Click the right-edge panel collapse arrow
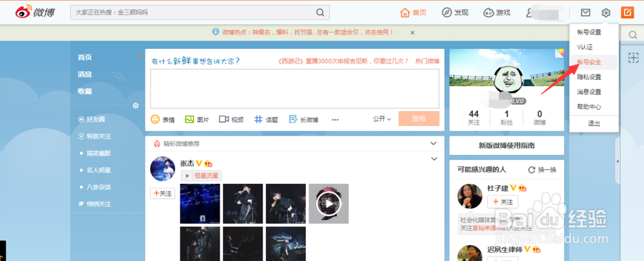 coord(618,162)
